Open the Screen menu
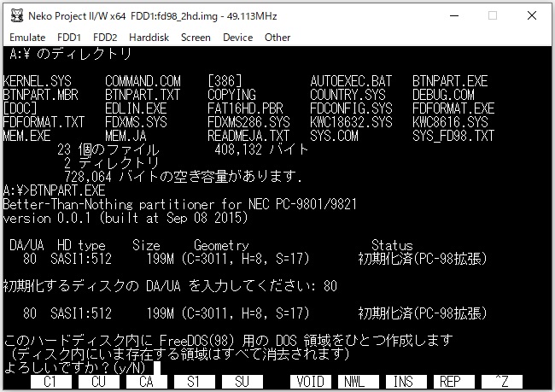Viewport: 555px width, 392px height. [196, 38]
